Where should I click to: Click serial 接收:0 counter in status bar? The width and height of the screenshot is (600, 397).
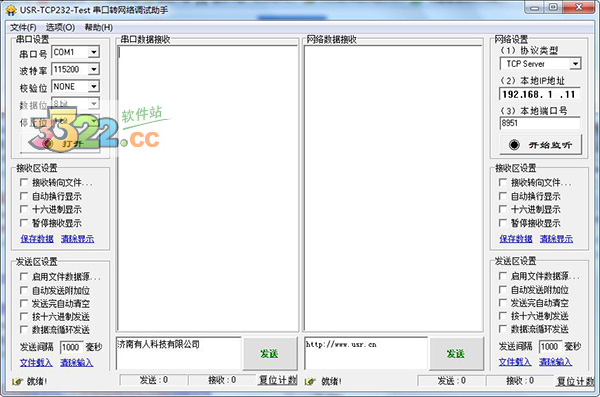pos(222,380)
